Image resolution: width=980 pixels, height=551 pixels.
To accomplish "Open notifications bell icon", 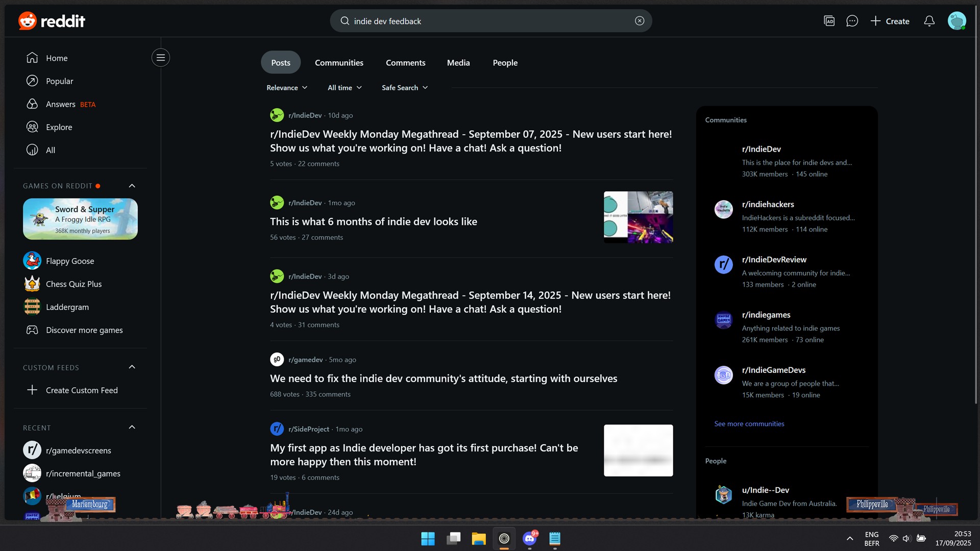I will [x=929, y=21].
